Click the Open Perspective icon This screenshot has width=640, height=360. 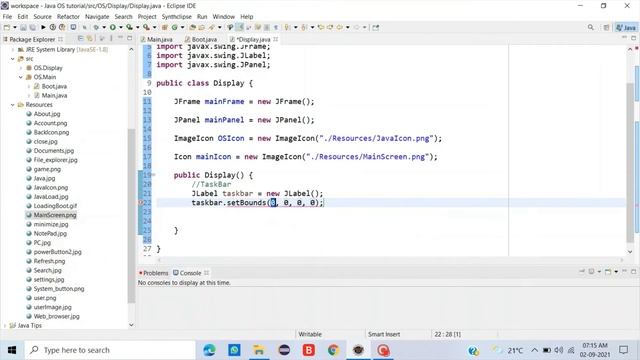click(607, 27)
